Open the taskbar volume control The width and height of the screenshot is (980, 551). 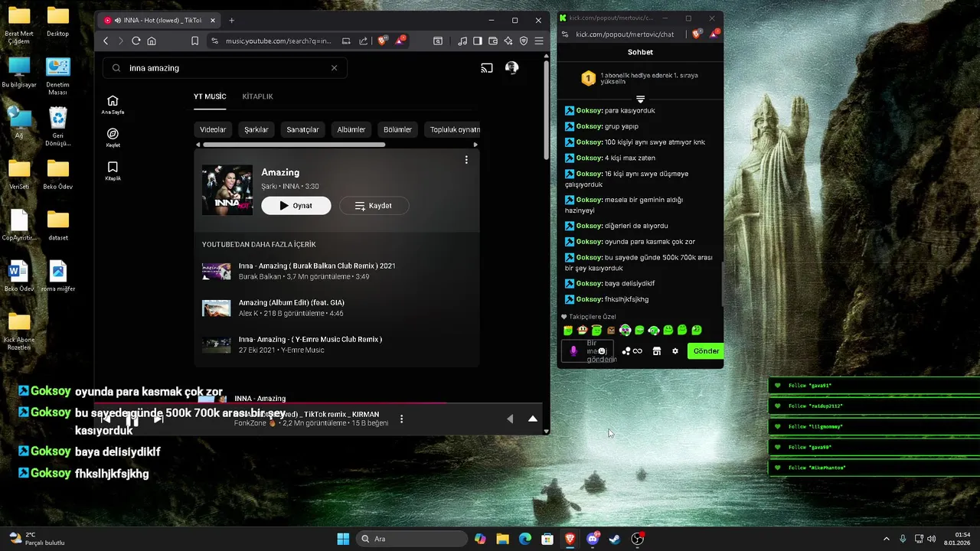coord(932,539)
